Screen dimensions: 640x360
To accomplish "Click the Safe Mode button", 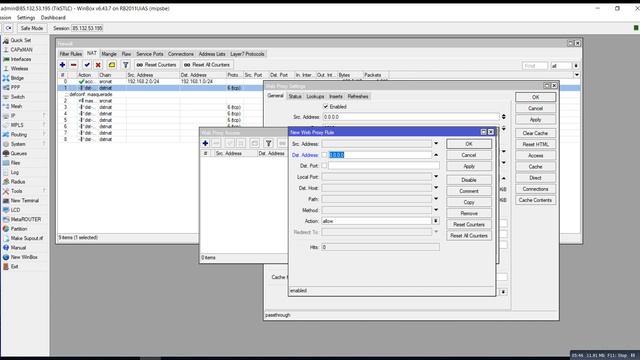I will coord(31,28).
